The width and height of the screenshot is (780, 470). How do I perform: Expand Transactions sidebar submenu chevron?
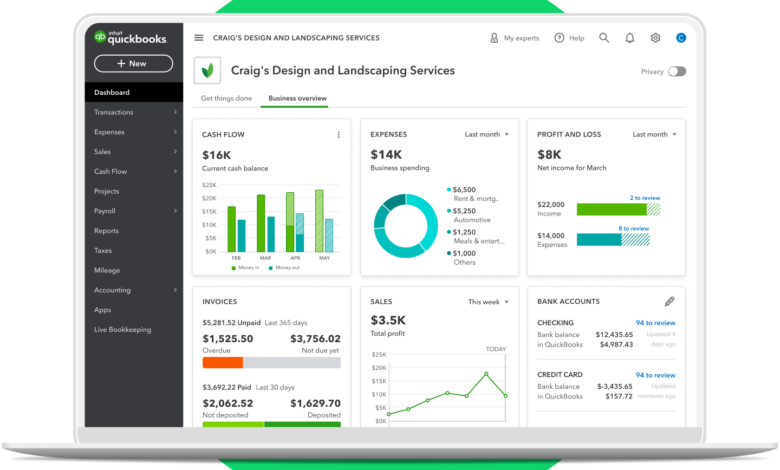(x=175, y=112)
